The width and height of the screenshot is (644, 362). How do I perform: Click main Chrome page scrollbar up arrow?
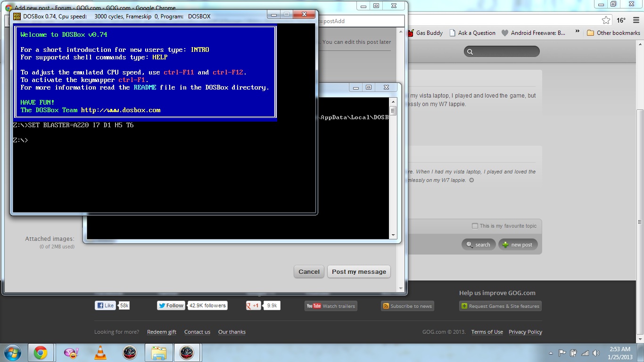(640, 44)
